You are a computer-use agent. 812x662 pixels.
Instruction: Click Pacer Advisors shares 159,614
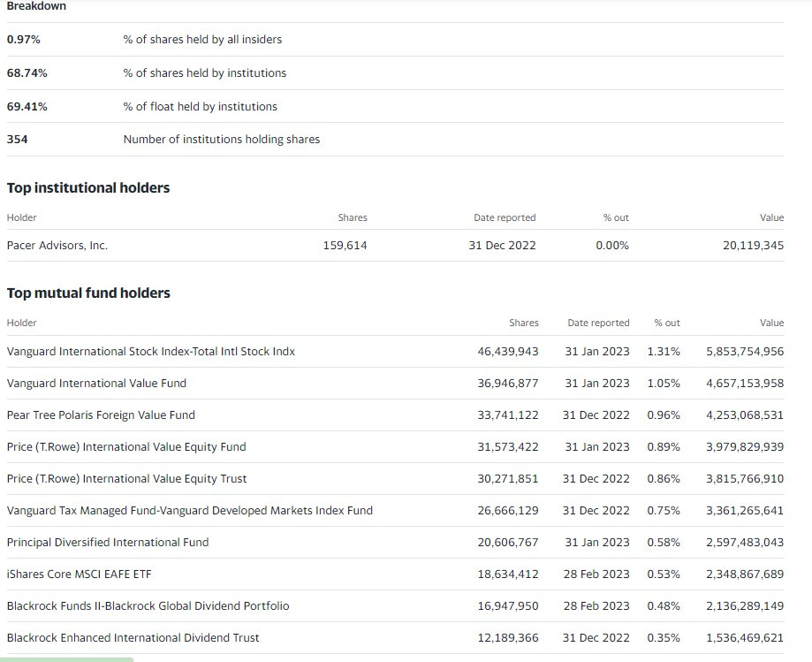[x=345, y=246]
